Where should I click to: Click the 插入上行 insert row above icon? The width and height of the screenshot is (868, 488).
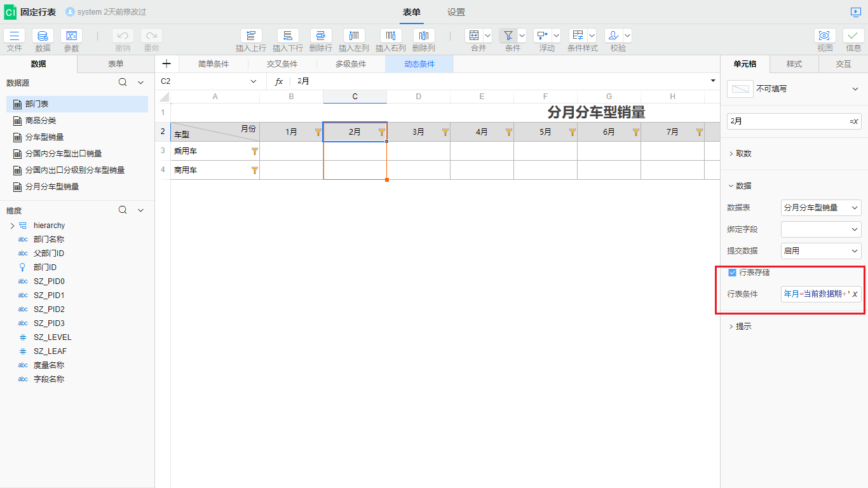click(x=250, y=36)
